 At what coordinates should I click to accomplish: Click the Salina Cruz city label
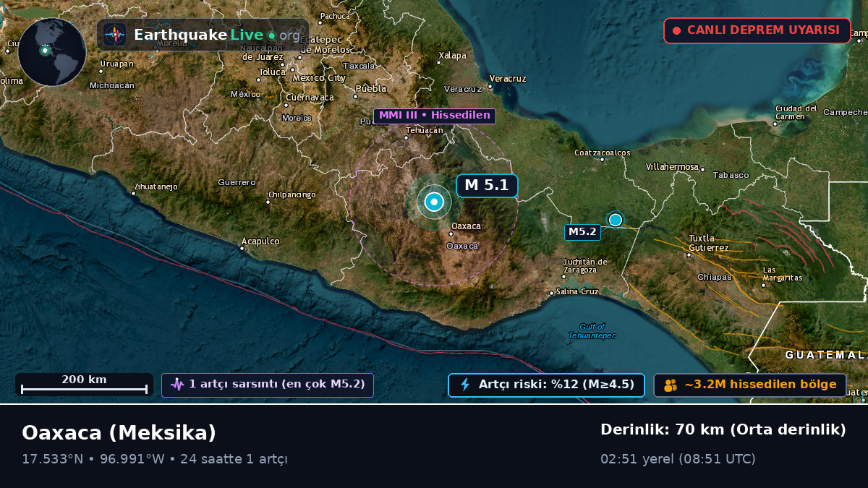point(578,291)
